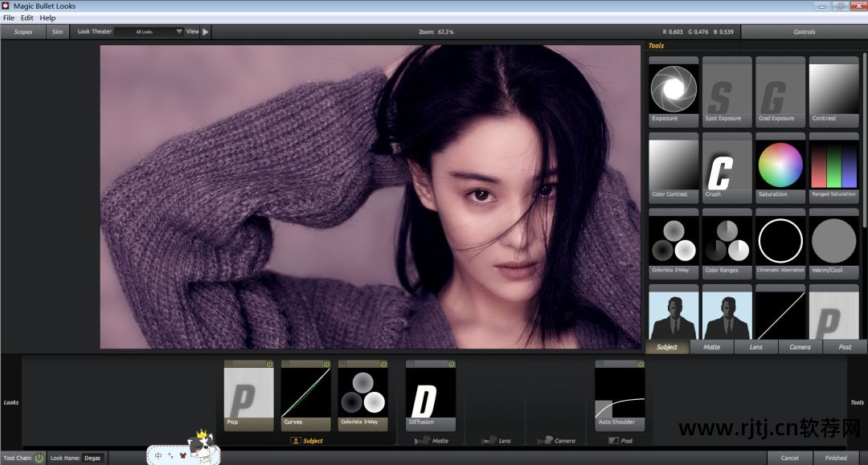The width and height of the screenshot is (868, 465).
Task: Open the Controls panel
Action: pyautogui.click(x=805, y=32)
